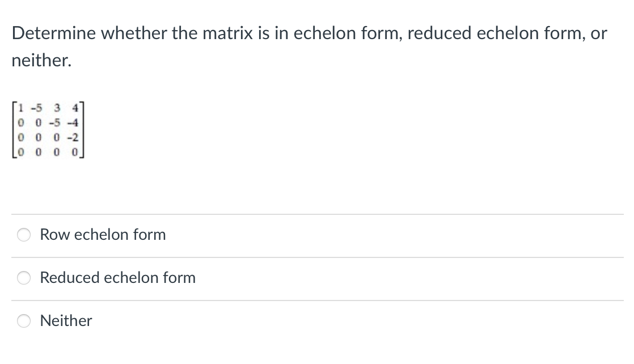Click the 3 entry in matrix first row
This screenshot has width=634, height=364.
pos(57,108)
